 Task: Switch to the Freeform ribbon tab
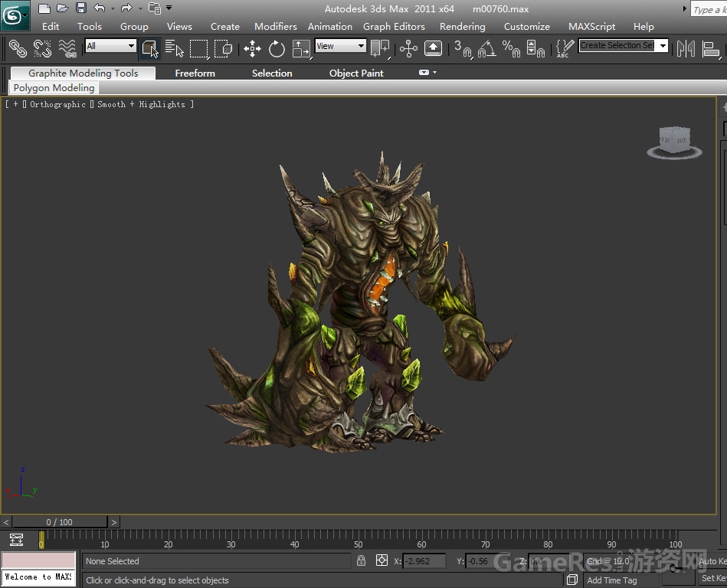(x=195, y=73)
